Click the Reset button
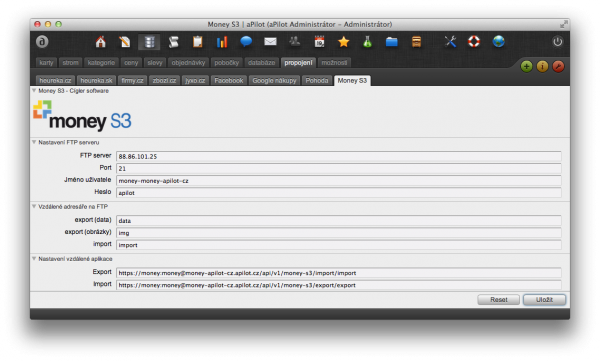This screenshot has height=361, width=600. [499, 300]
